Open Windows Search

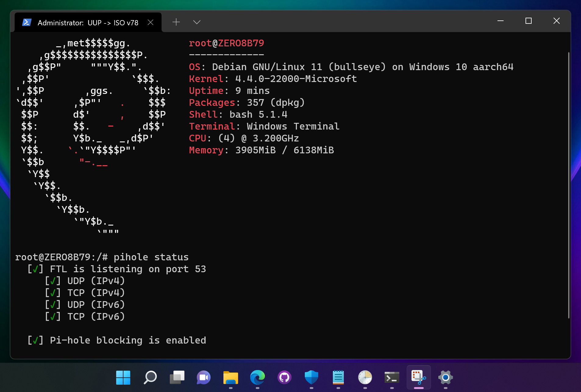coord(150,378)
